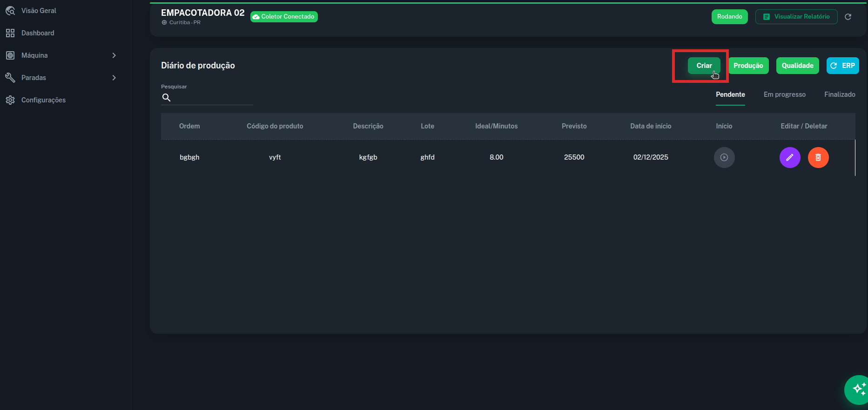Click the Criar button
The width and height of the screenshot is (868, 410).
[x=704, y=66]
